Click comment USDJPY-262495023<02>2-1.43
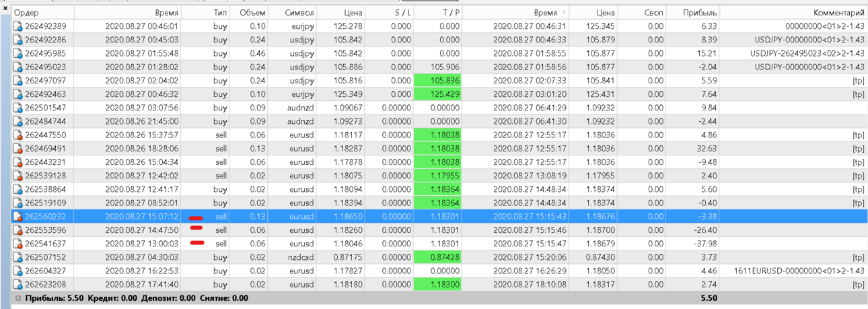Screen dimensions: 868x309 pos(807,53)
